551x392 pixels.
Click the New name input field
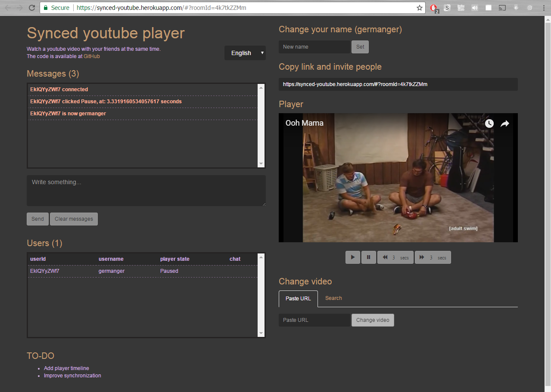pos(314,47)
